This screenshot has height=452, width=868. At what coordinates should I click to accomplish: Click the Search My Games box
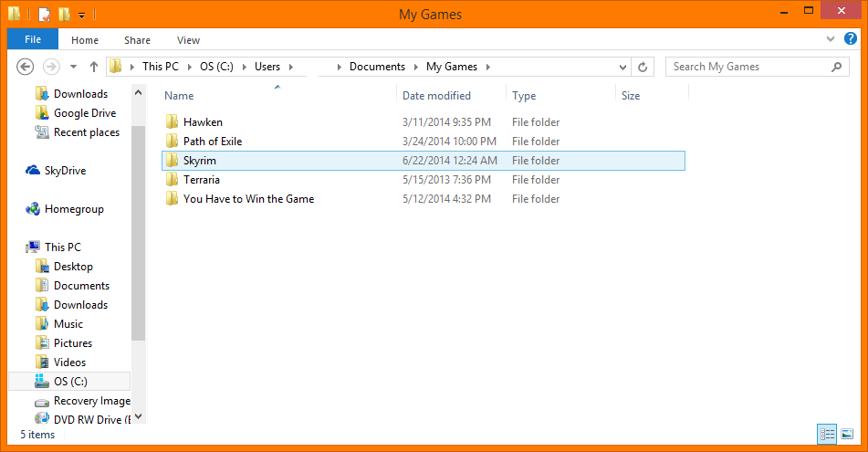pyautogui.click(x=748, y=67)
